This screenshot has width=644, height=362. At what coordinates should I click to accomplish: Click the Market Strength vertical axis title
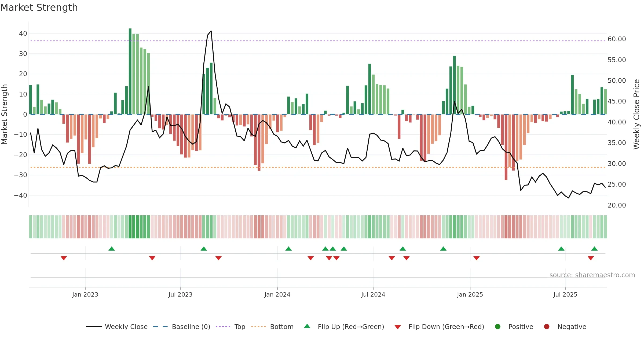click(x=4, y=114)
